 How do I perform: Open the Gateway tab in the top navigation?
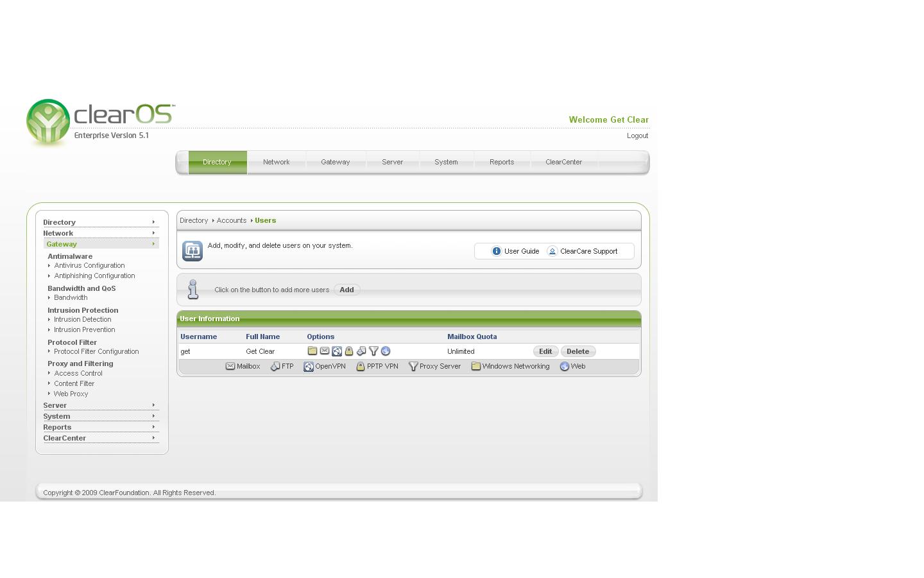(336, 162)
